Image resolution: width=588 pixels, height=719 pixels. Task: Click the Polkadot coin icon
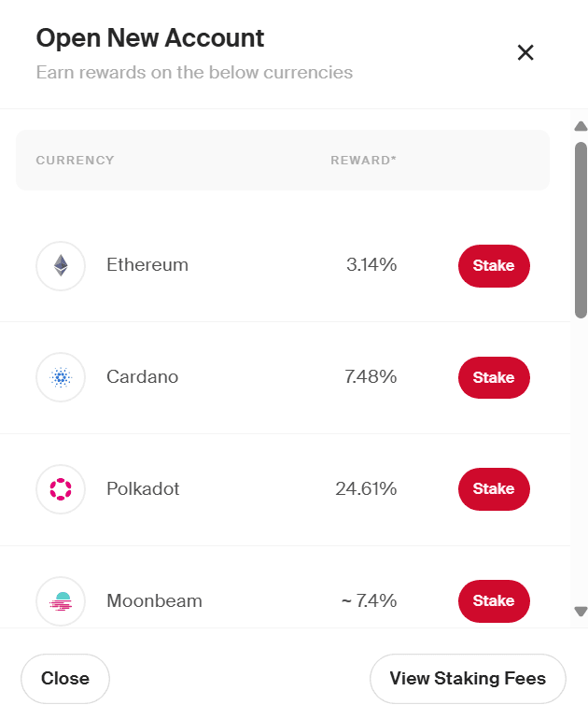(x=61, y=488)
